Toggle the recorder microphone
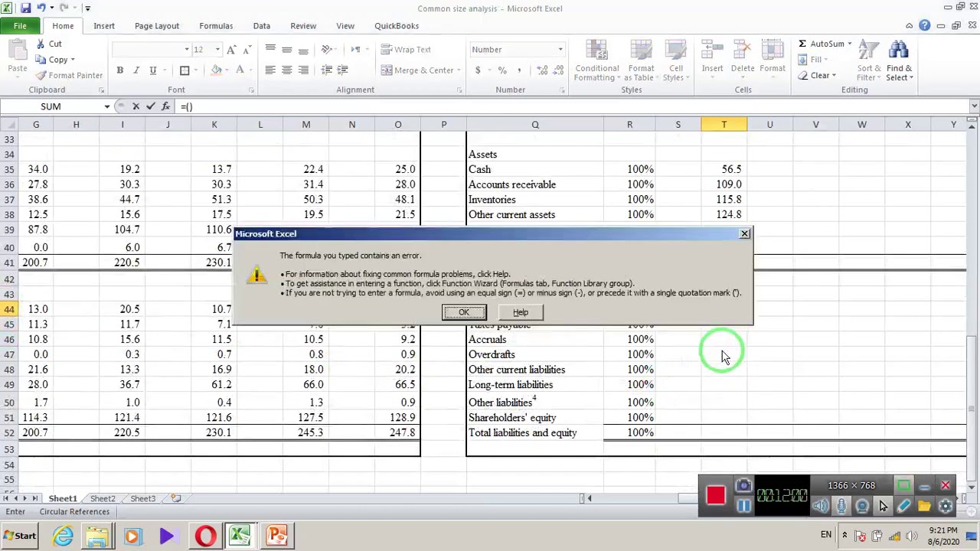The width and height of the screenshot is (980, 551). point(841,506)
